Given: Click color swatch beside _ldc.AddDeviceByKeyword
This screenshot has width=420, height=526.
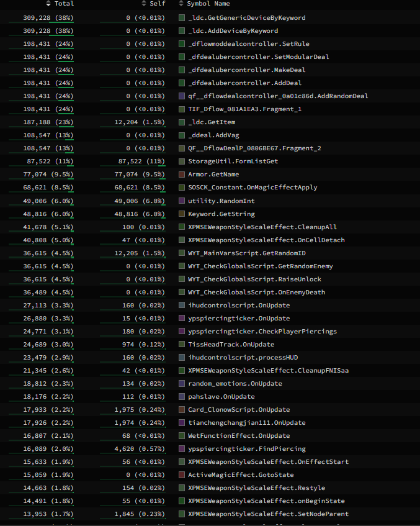Looking at the screenshot, I should tap(182, 31).
